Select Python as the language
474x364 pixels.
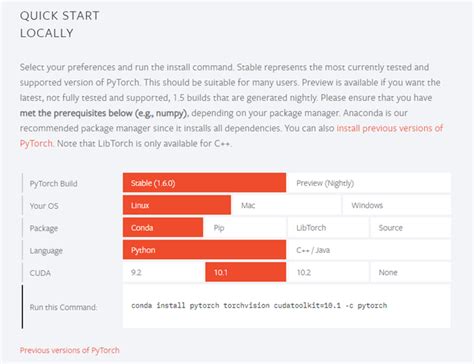(x=204, y=250)
